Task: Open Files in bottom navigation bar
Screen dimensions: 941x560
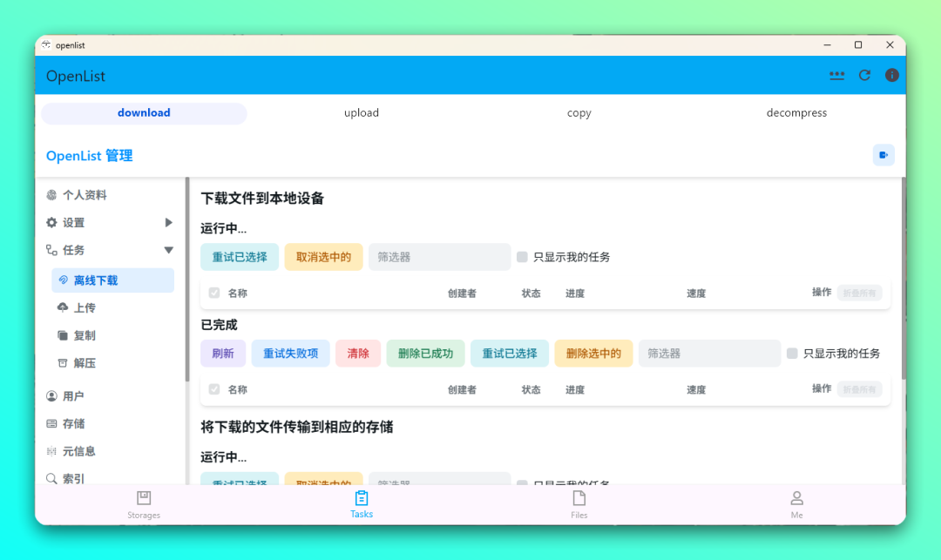Action: (x=579, y=504)
